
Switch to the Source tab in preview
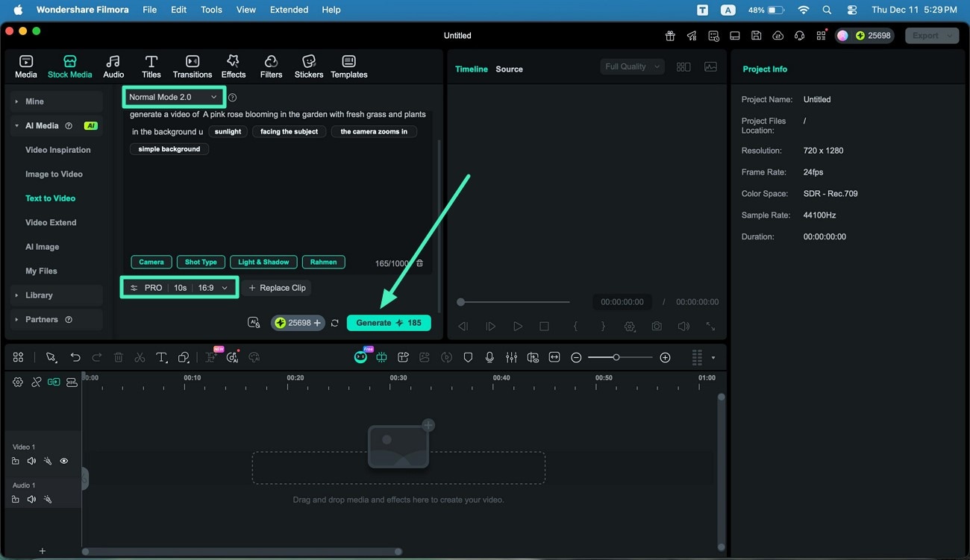tap(509, 69)
